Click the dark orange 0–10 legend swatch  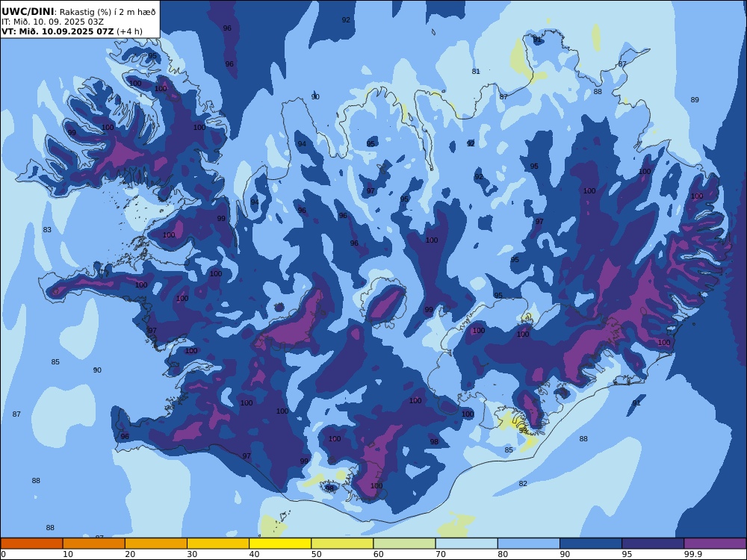[31, 544]
